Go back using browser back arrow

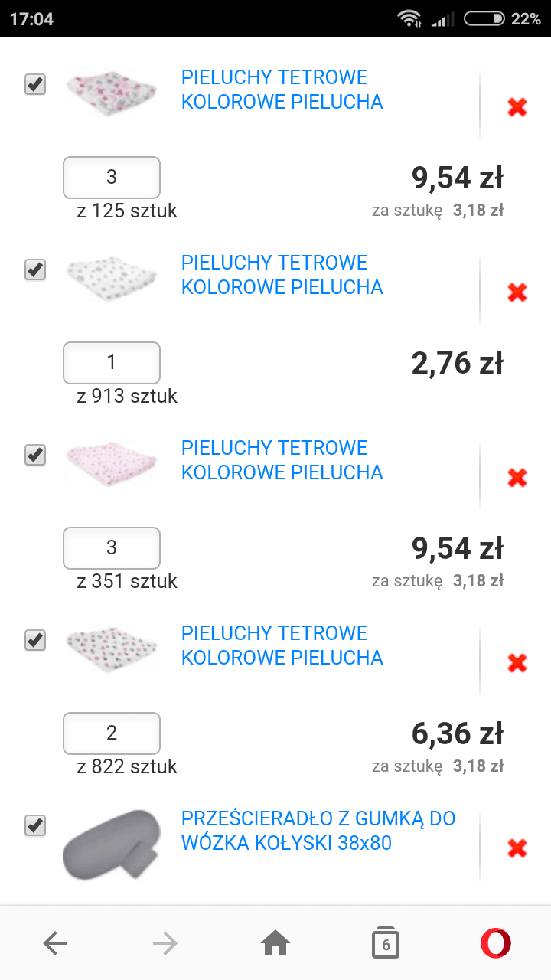point(55,943)
